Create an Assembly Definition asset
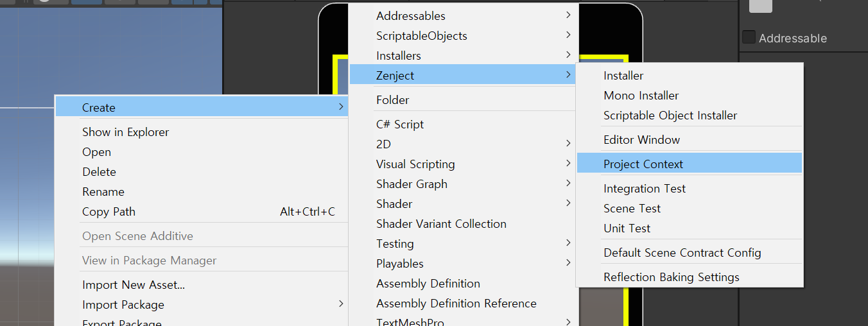Screen dimensions: 868x326 click(428, 284)
